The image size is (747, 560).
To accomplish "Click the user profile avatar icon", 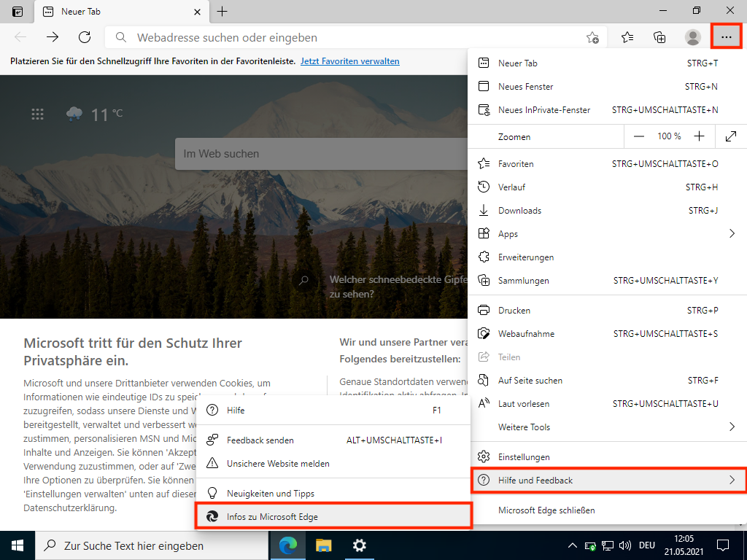I will pyautogui.click(x=693, y=37).
